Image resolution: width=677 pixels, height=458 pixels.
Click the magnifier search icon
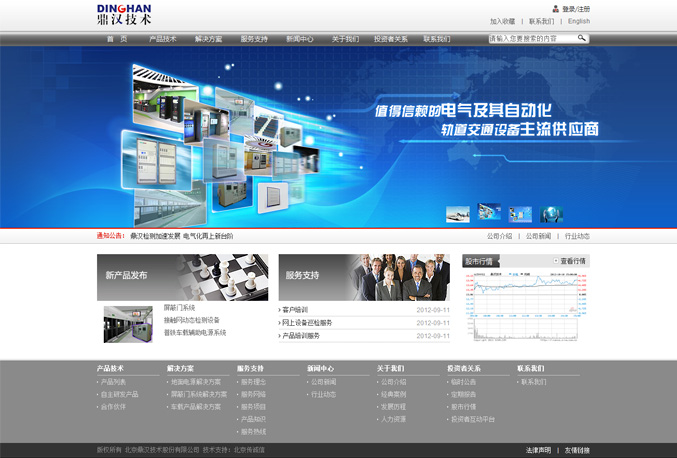pos(582,38)
